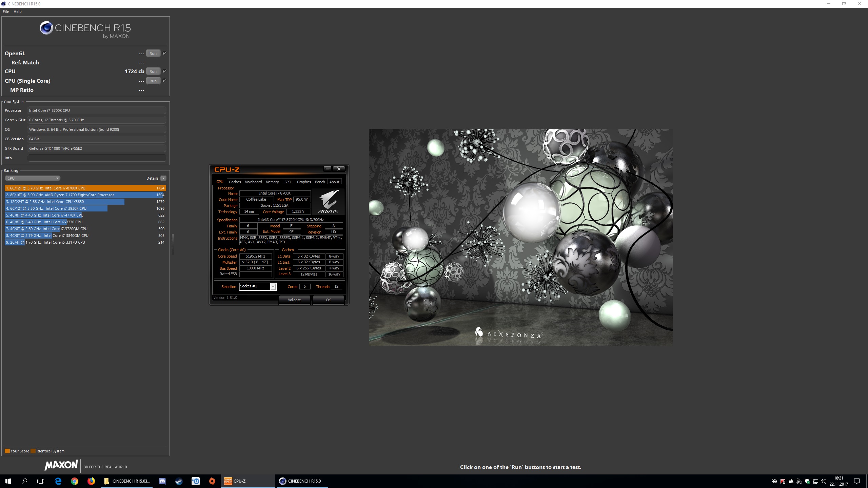Select ranking row Intel Xeon CPU X5650
The height and width of the screenshot is (488, 868).
click(85, 202)
